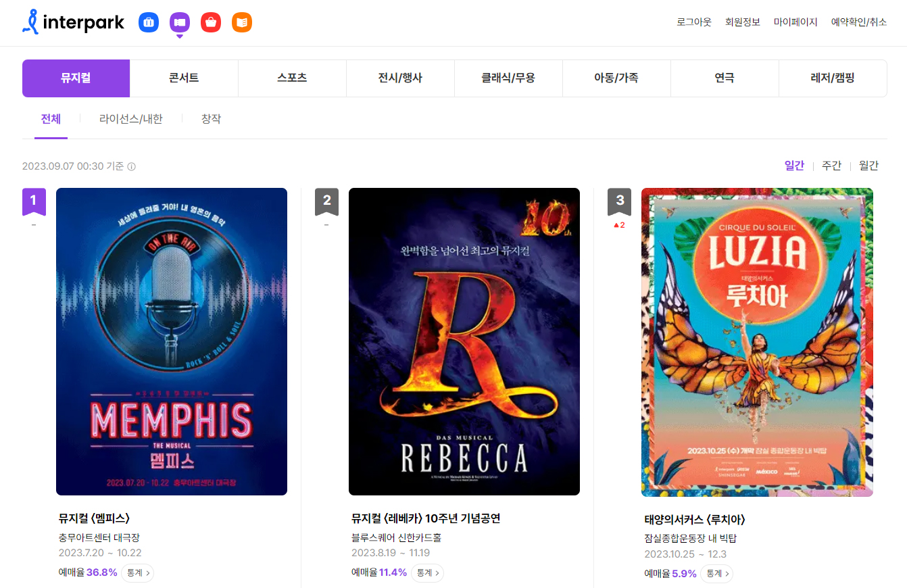Click the venue text 블루스퀘어 신한카드홀

(x=396, y=538)
